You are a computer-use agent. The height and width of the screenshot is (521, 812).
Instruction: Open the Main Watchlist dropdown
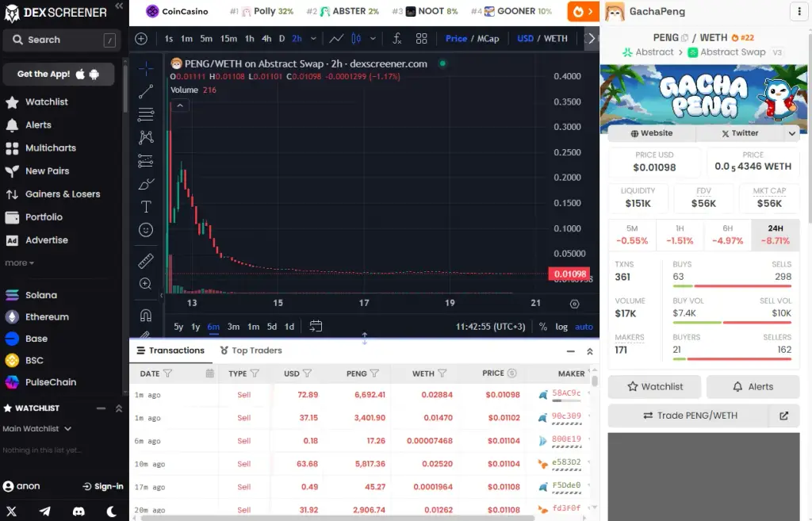coord(36,429)
